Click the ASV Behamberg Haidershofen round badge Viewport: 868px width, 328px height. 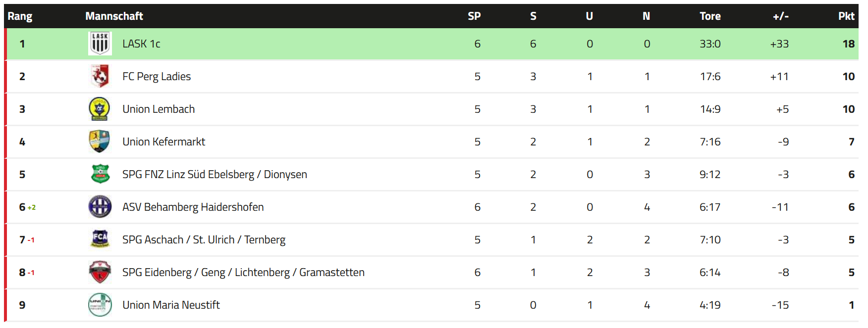tap(100, 207)
